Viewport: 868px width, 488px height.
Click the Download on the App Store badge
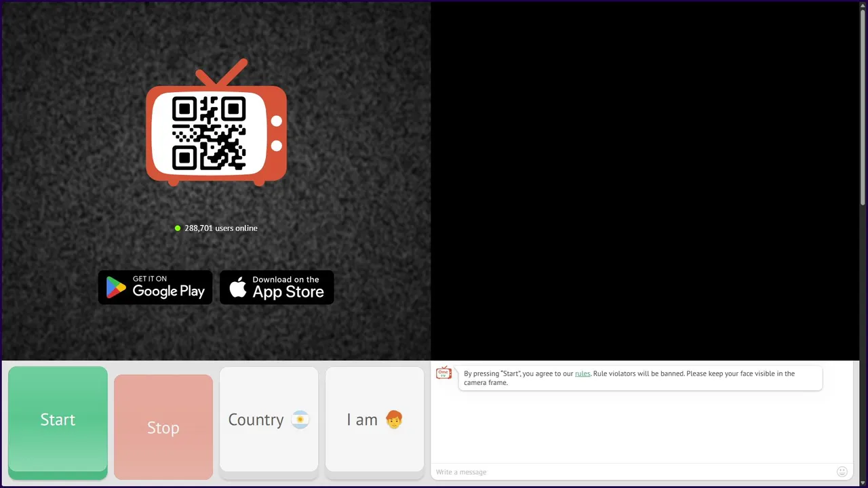pyautogui.click(x=277, y=287)
